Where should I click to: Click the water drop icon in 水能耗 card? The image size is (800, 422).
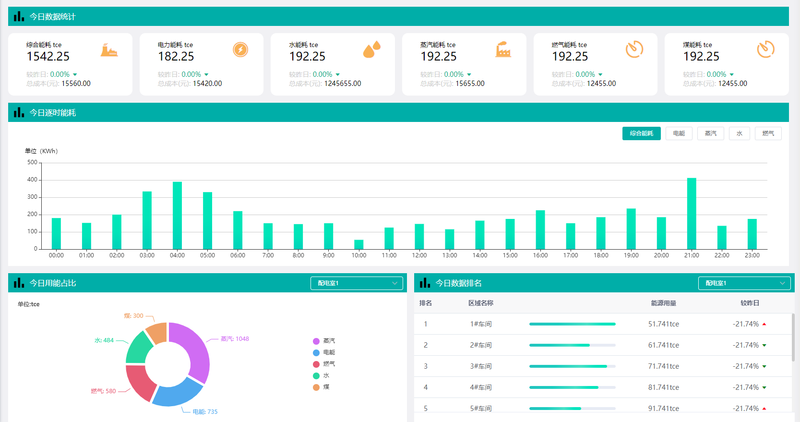371,50
